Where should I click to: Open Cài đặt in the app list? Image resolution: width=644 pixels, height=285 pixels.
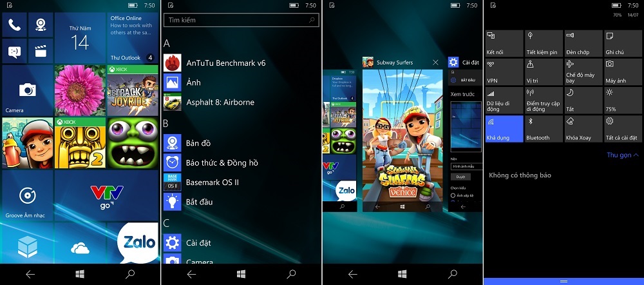(241, 242)
